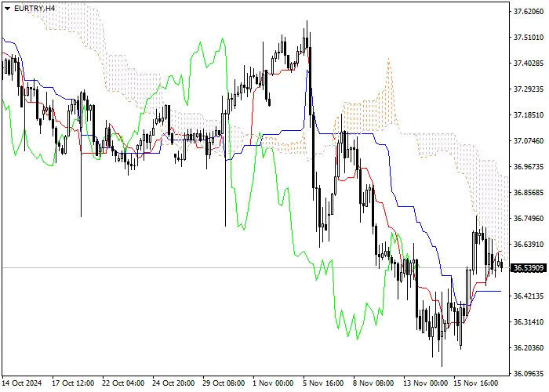Image resolution: width=549 pixels, height=392 pixels.
Task: Select the 36.09635 price axis label
Action: (x=529, y=373)
